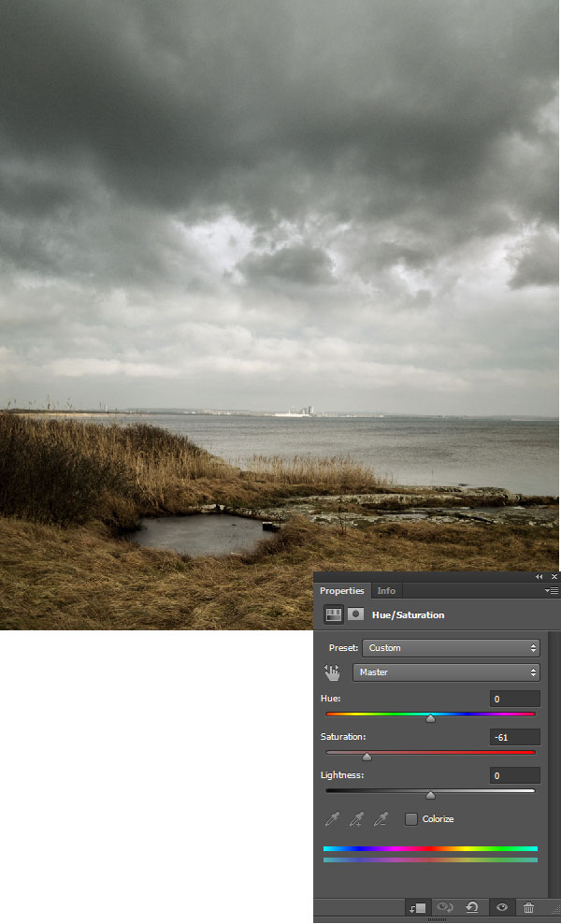561x924 pixels.
Task: Enable the Colorize checkbox
Action: (411, 819)
